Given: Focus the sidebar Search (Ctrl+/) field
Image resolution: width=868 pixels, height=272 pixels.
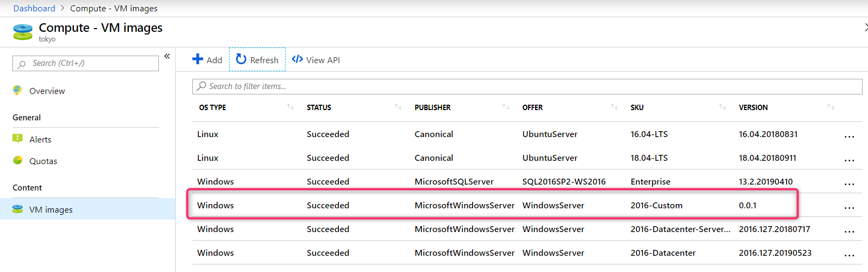Looking at the screenshot, I should click(86, 63).
